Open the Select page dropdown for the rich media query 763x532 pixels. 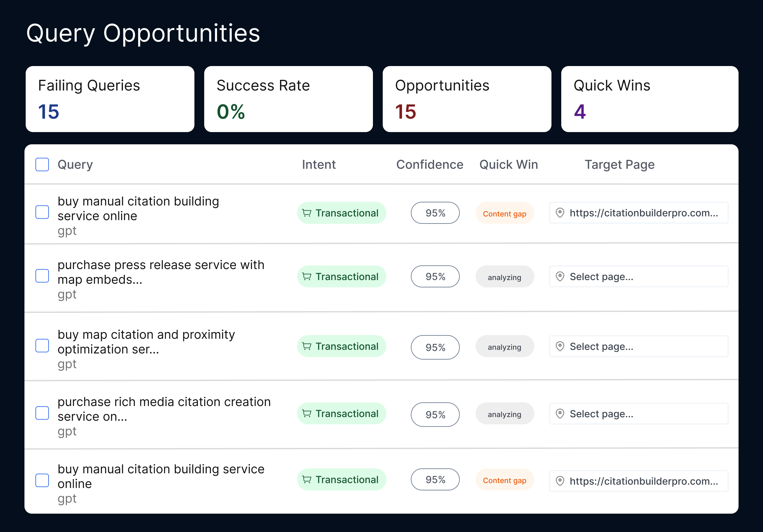[638, 414]
